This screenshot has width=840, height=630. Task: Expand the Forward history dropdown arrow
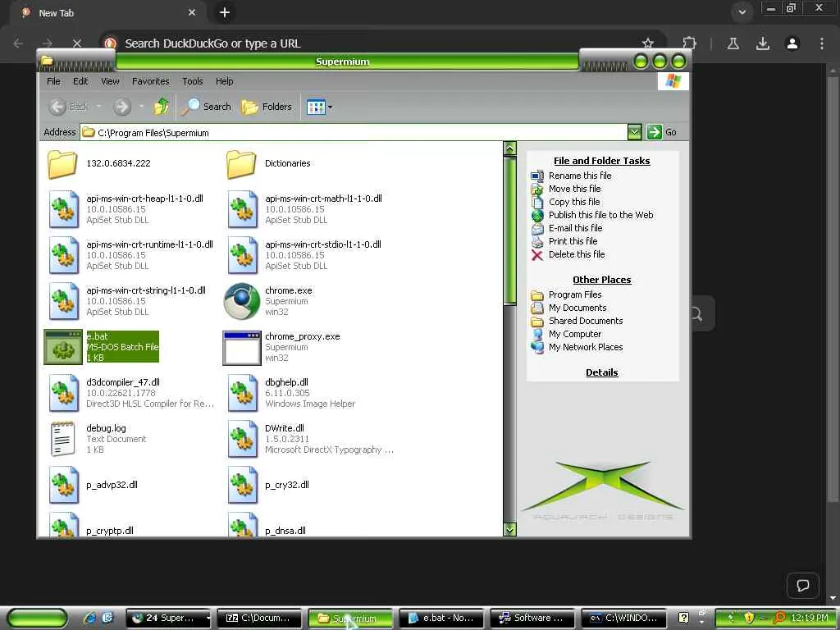point(141,107)
